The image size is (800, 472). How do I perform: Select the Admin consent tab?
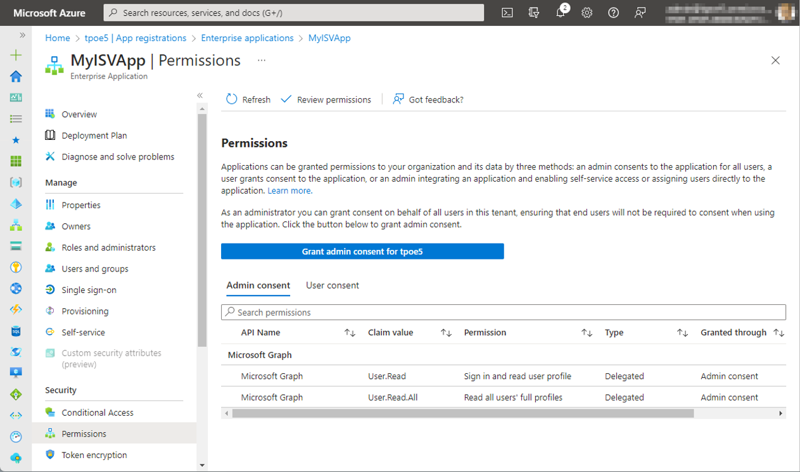258,286
